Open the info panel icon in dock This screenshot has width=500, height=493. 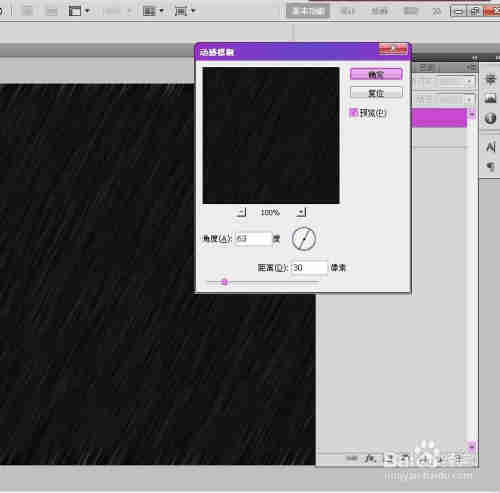[490, 118]
